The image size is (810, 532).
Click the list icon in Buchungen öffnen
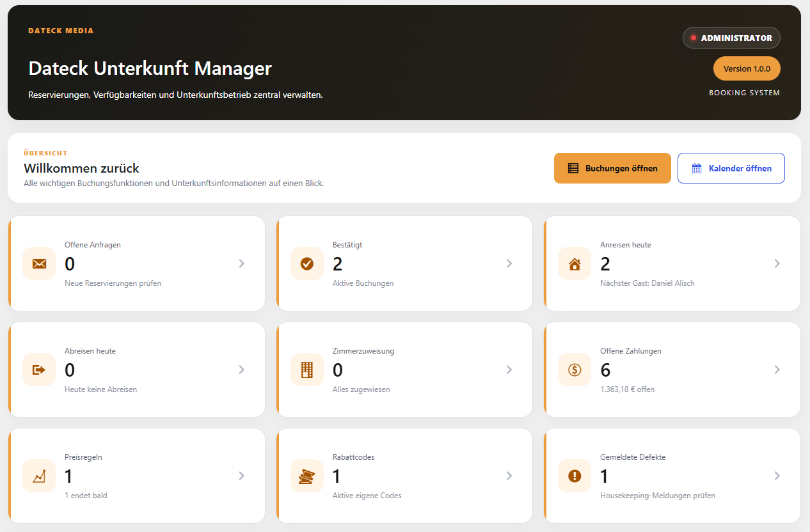573,168
